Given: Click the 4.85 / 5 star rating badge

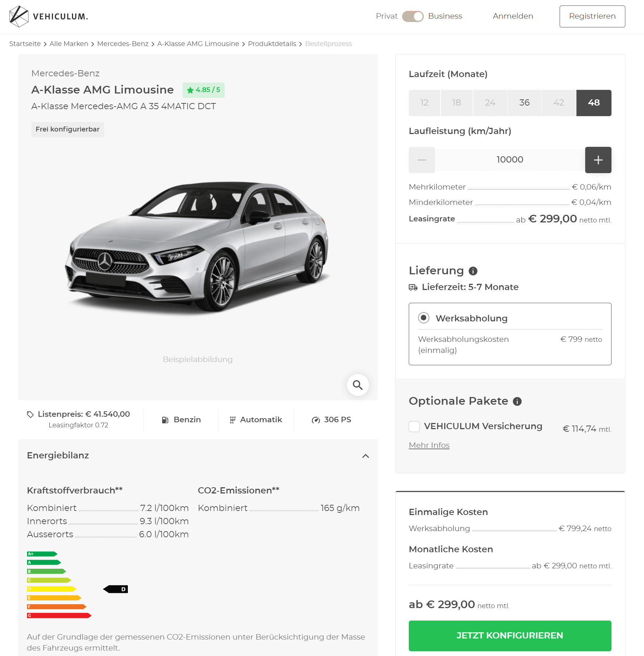Looking at the screenshot, I should pos(203,90).
